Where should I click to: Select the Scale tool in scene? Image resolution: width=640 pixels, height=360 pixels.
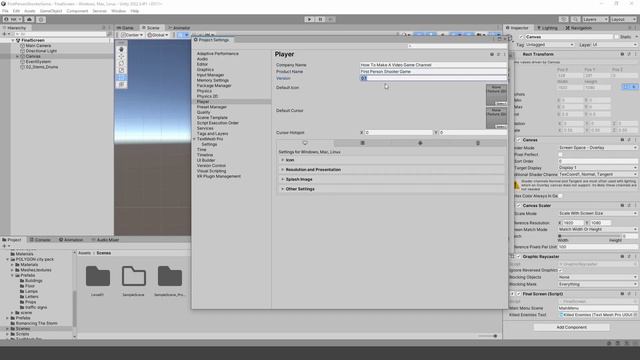(x=121, y=70)
